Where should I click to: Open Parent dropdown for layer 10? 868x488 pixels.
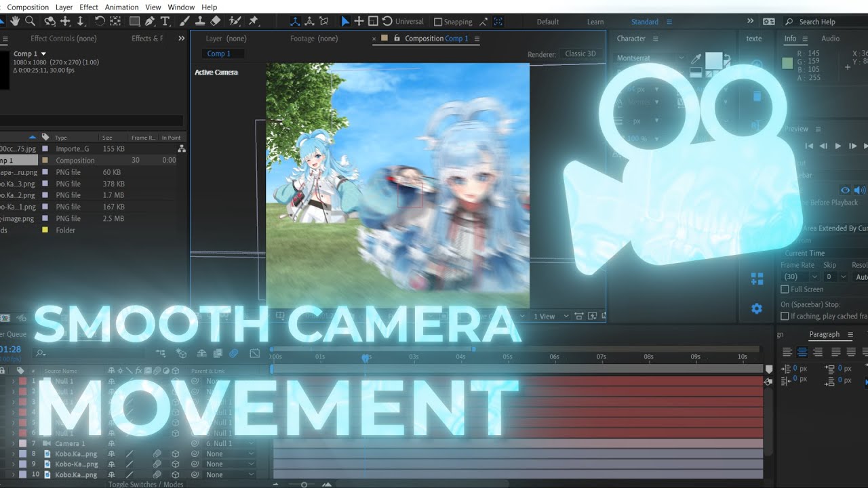coord(229,474)
